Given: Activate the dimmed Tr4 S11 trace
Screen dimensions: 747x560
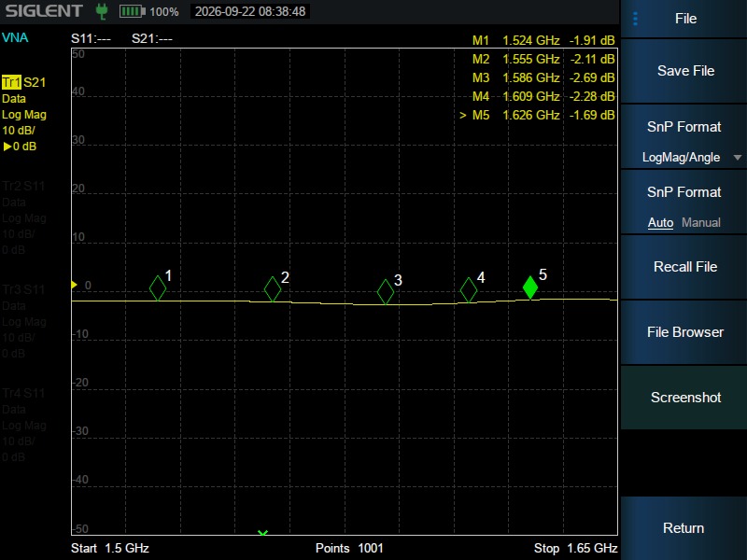Looking at the screenshot, I should click(x=24, y=393).
